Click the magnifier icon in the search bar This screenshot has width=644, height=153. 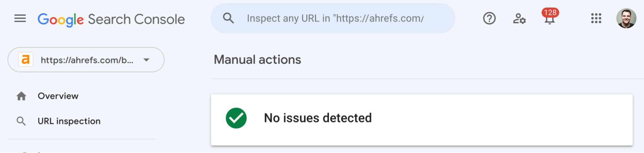pyautogui.click(x=228, y=18)
